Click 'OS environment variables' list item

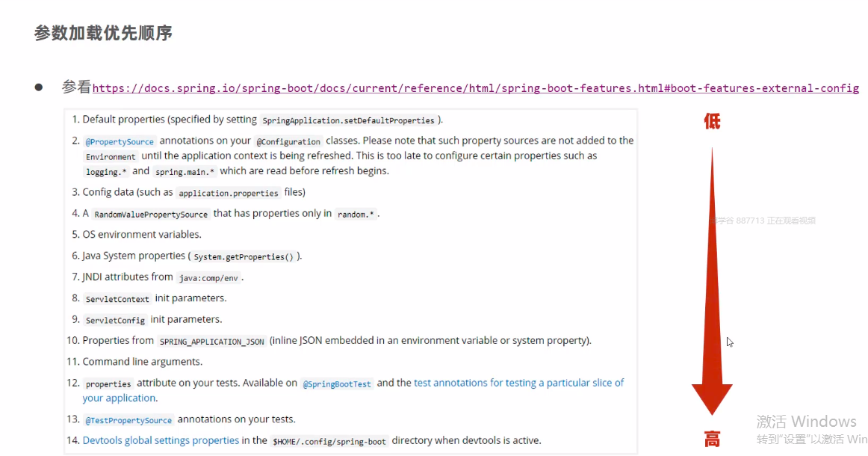coord(142,234)
